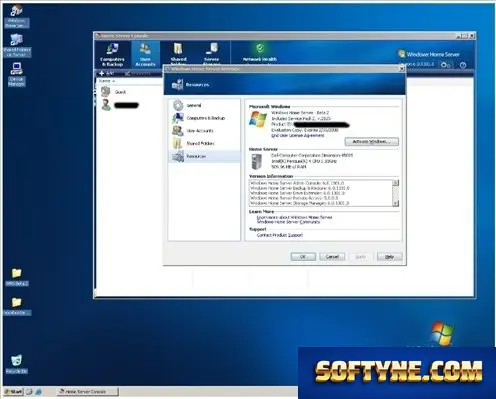Image resolution: width=496 pixels, height=399 pixels.
Task: Check the Network Health shield icon
Action: click(260, 48)
